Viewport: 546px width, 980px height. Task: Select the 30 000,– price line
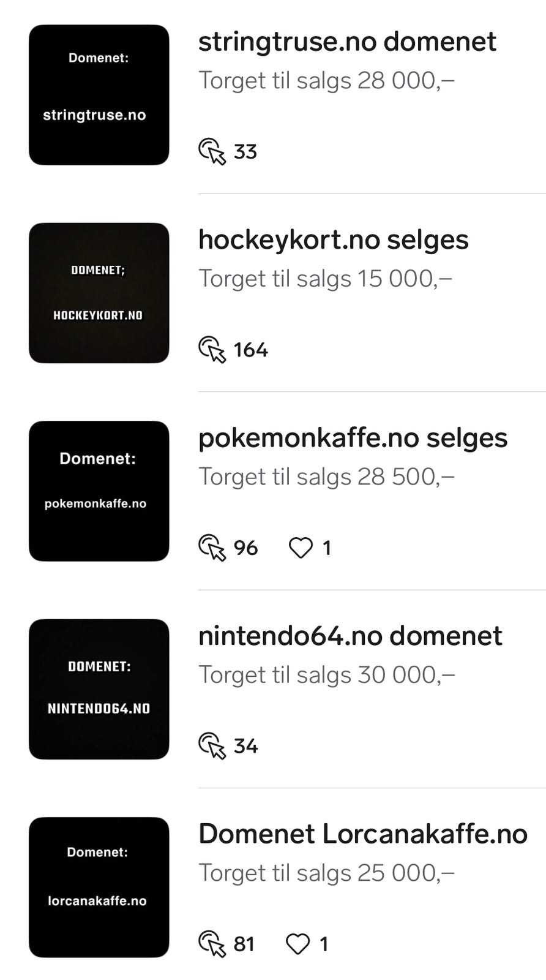click(326, 675)
